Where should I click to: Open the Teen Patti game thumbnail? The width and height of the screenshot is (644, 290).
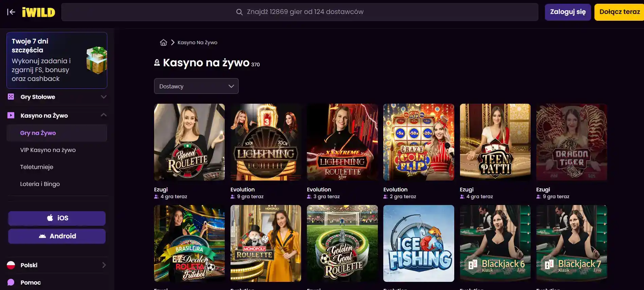495,142
